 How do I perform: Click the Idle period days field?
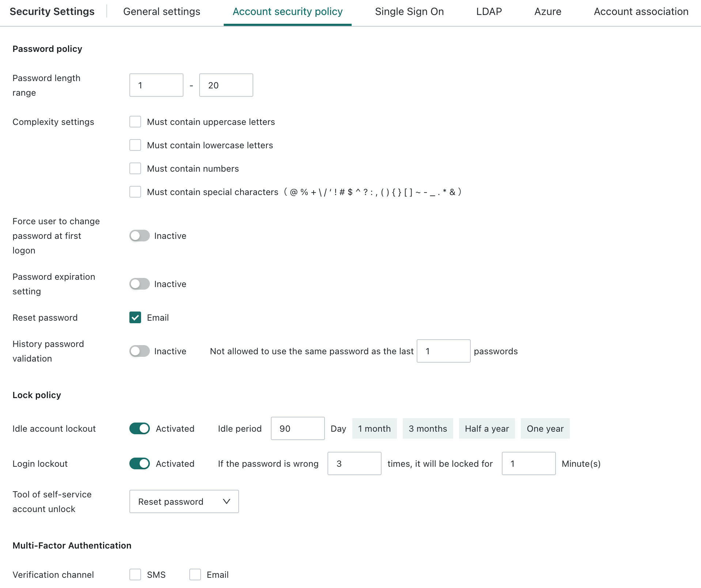point(298,428)
